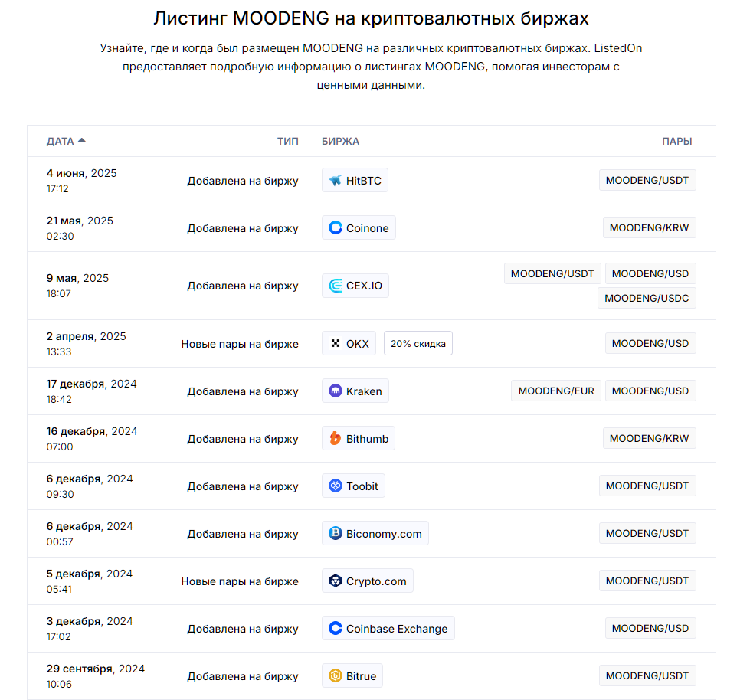Open the OKX 20% скидка offer
750x700 pixels.
click(x=418, y=344)
